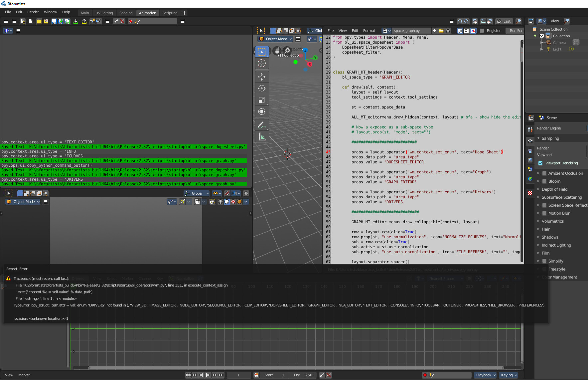
Task: Click the space_graph.py text name field
Action: pyautogui.click(x=411, y=31)
